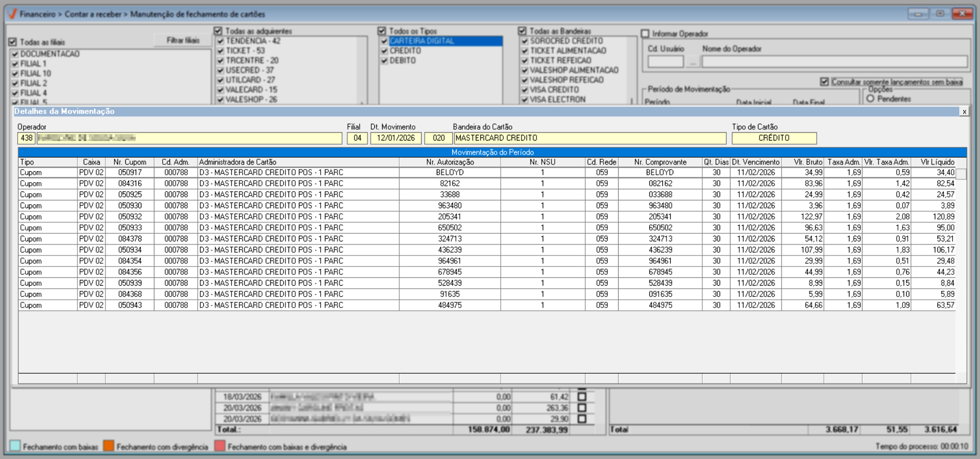The height and width of the screenshot is (459, 980).
Task: Click the movement grid vertical scrollbar
Action: click(961, 271)
